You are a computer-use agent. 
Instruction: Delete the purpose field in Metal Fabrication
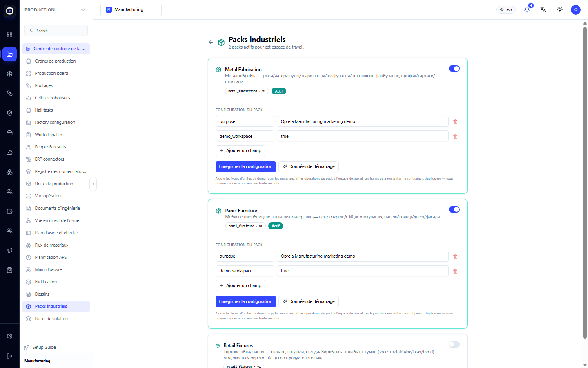point(455,122)
